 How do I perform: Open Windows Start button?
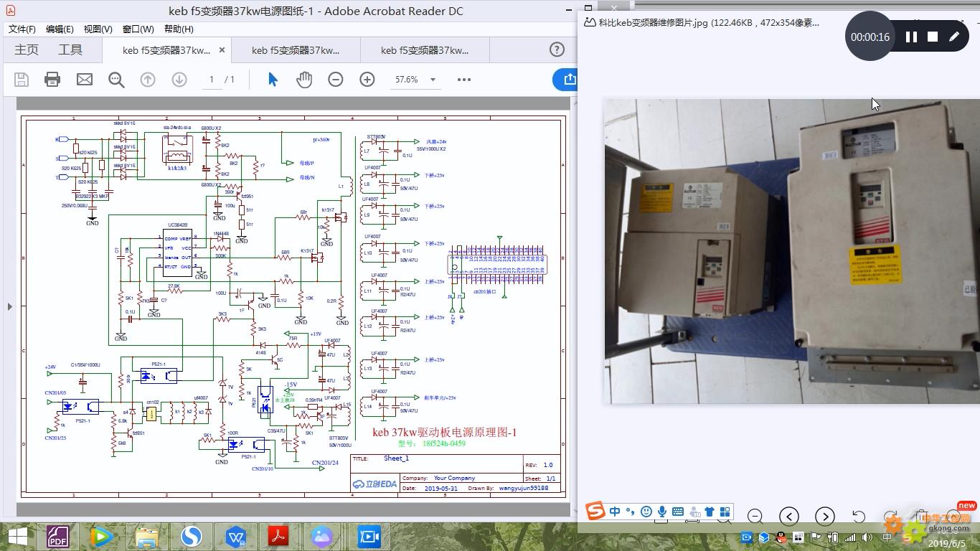[x=17, y=537]
